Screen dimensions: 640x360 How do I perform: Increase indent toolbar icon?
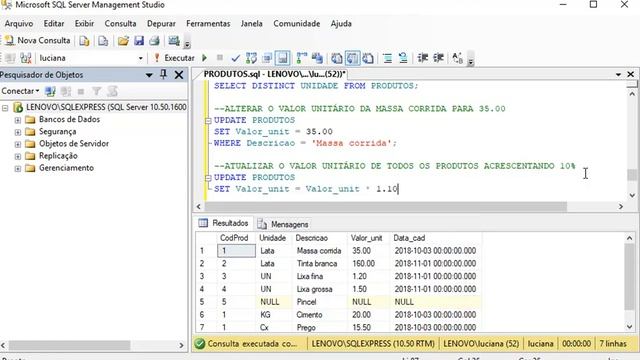pyautogui.click(x=438, y=58)
